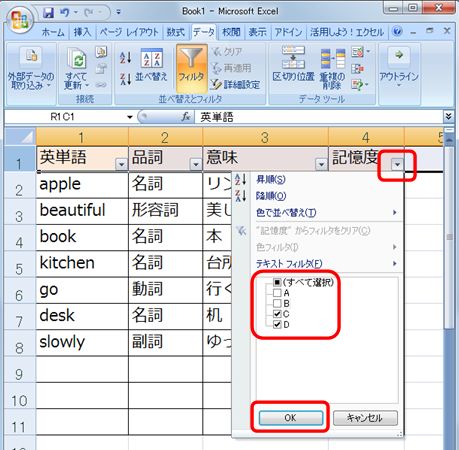Select the cell containing 形容詞
Image resolution: width=459 pixels, height=450 pixels.
(165, 211)
